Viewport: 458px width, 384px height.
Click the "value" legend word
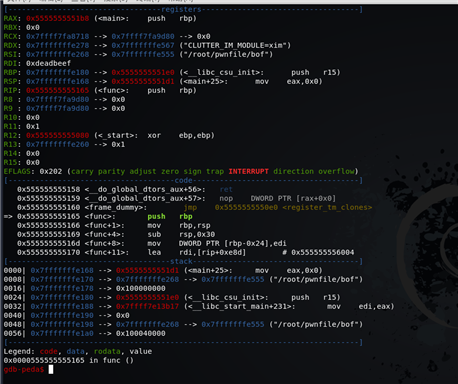pos(141,351)
